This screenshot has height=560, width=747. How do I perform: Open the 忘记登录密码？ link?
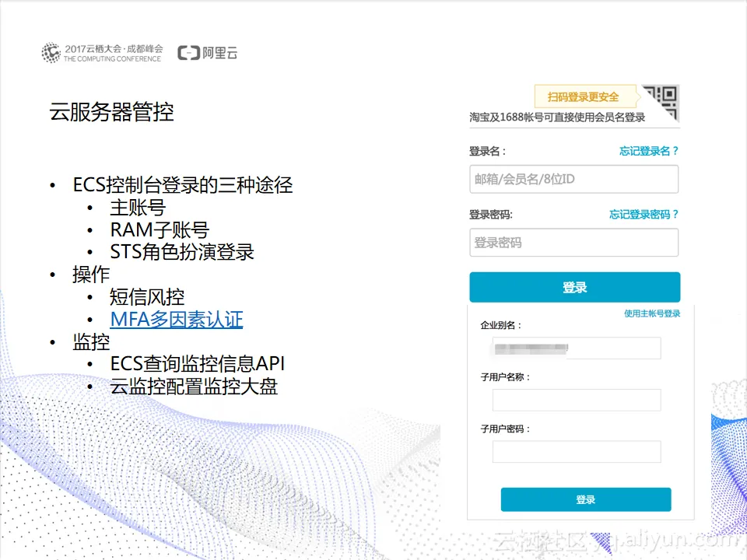click(644, 215)
